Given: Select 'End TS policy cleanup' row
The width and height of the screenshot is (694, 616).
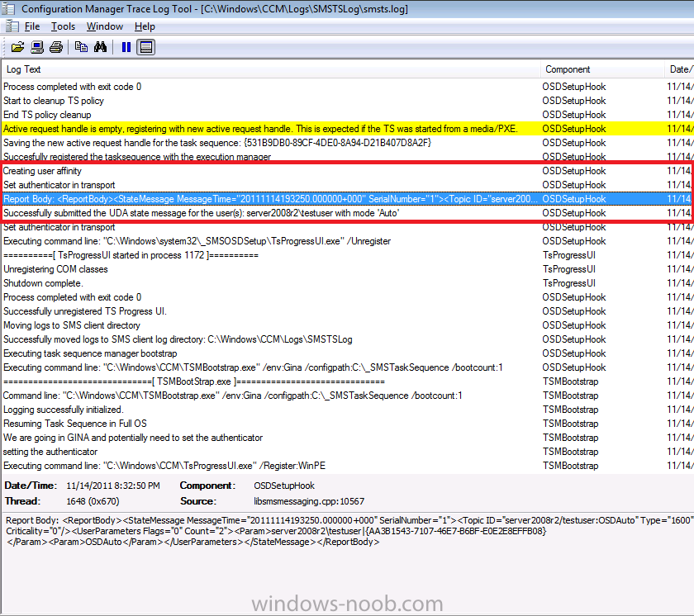Looking at the screenshot, I should [347, 115].
